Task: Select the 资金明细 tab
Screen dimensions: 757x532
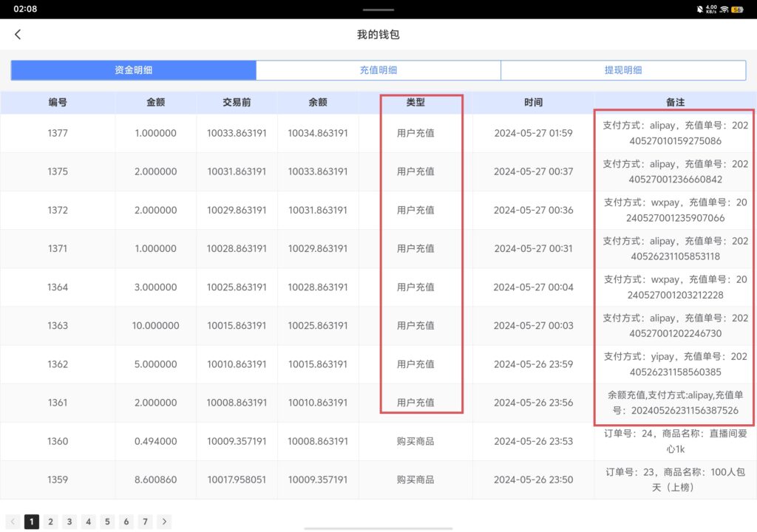Action: tap(132, 69)
